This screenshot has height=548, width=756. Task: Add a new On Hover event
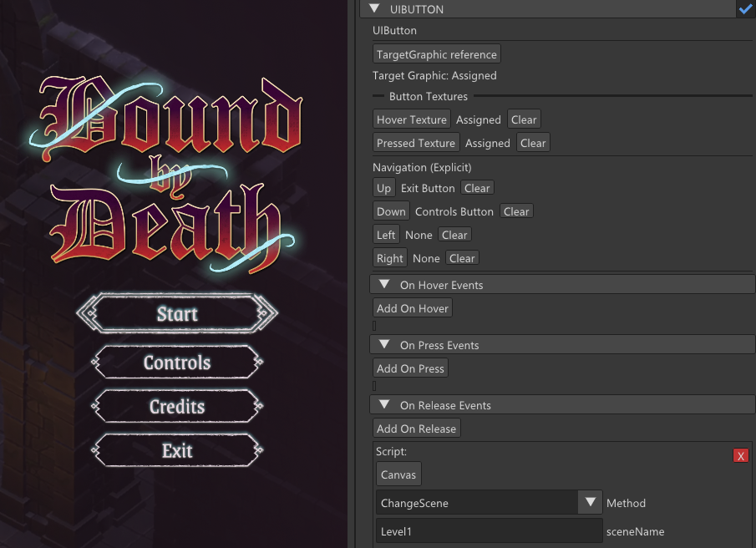pos(412,308)
